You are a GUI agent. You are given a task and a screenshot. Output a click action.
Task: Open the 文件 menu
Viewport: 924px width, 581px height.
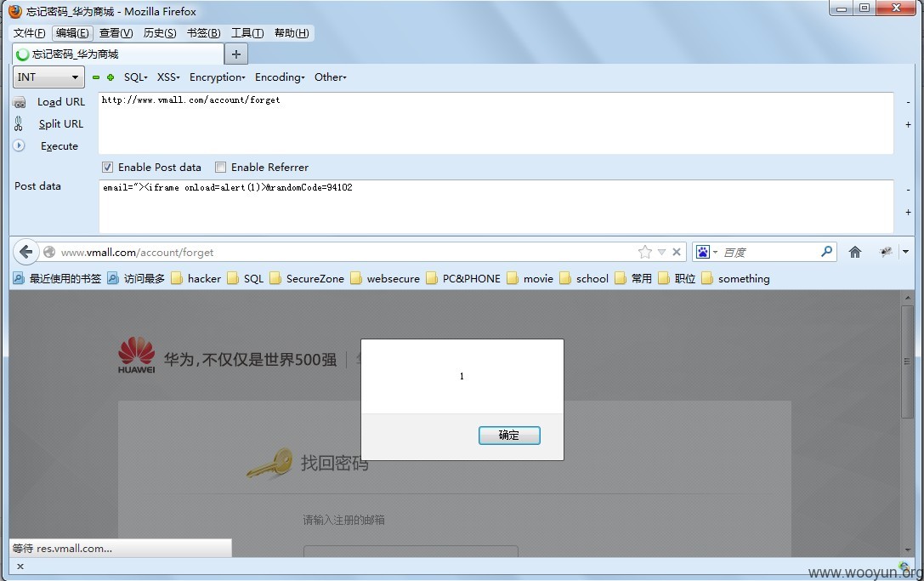(29, 33)
